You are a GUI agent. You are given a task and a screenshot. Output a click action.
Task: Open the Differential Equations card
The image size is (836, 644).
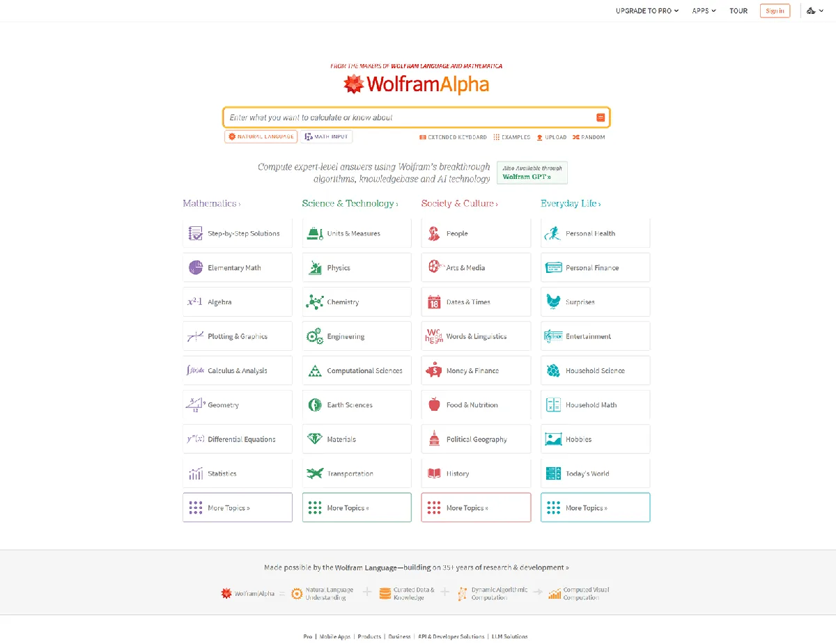[238, 439]
